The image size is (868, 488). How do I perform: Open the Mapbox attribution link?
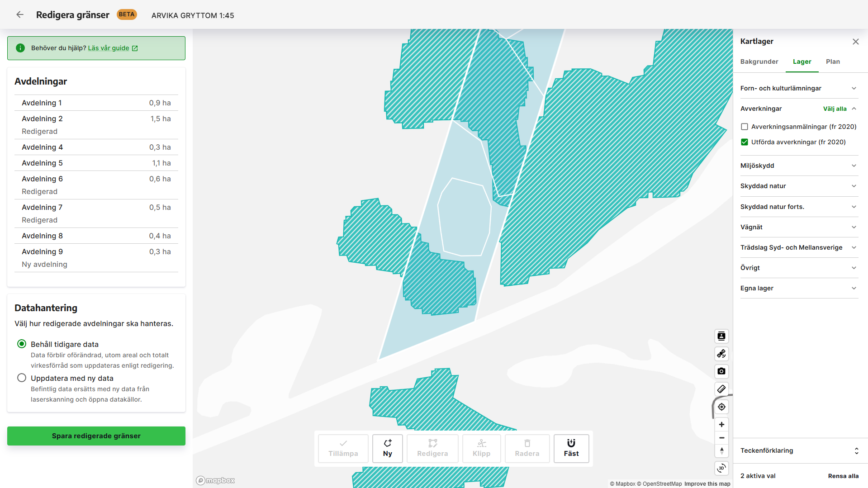tap(622, 484)
